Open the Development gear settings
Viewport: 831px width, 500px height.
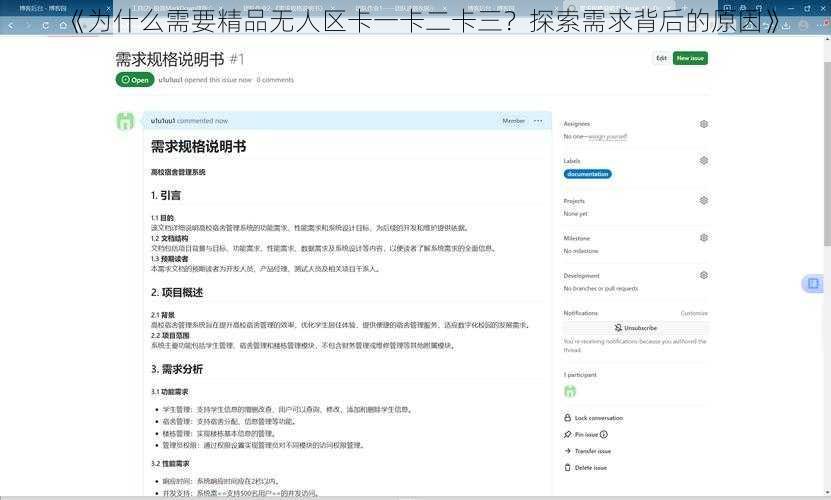[704, 275]
